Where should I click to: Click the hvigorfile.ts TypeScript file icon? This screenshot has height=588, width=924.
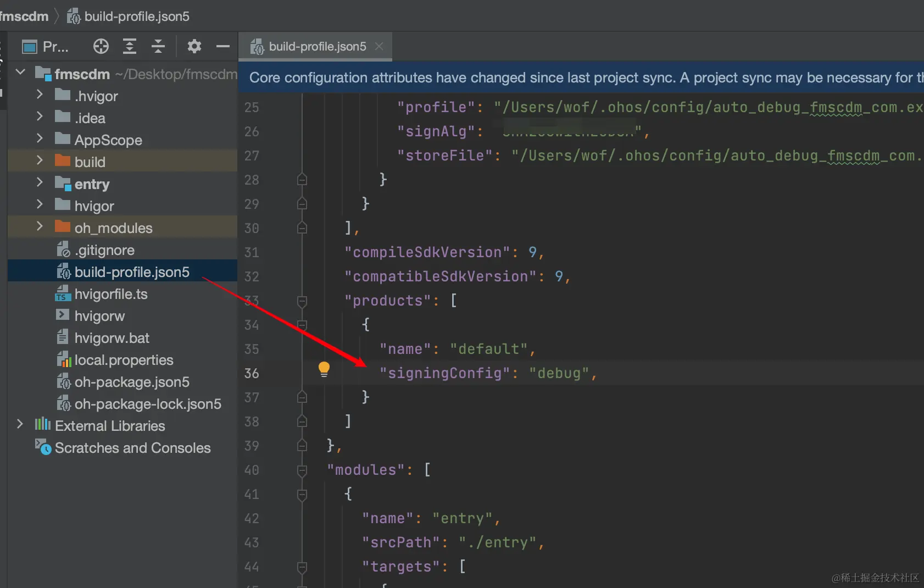(63, 293)
